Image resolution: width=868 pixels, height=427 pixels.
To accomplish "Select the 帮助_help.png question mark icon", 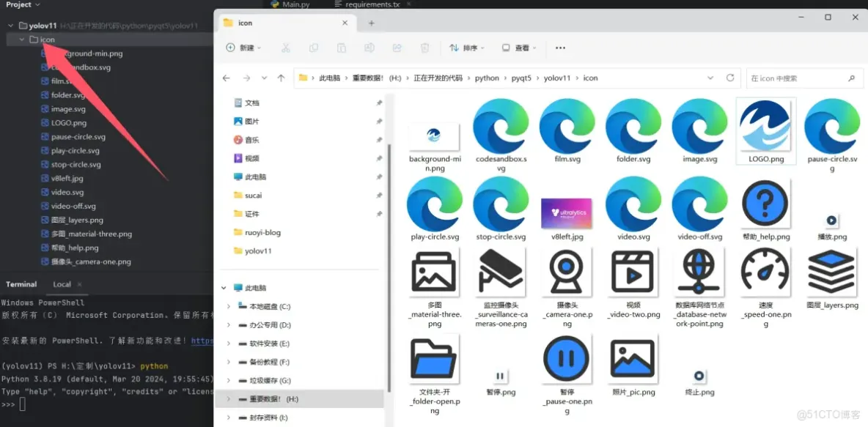I will (765, 204).
